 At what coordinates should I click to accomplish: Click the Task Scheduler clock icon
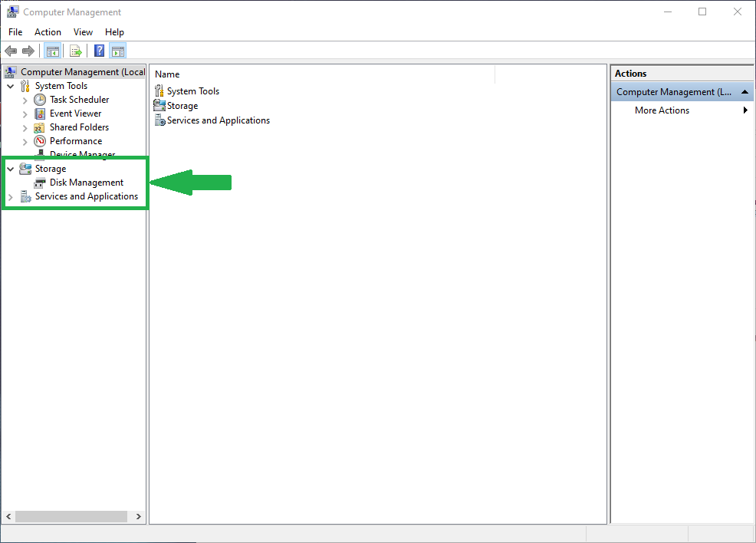(x=40, y=100)
